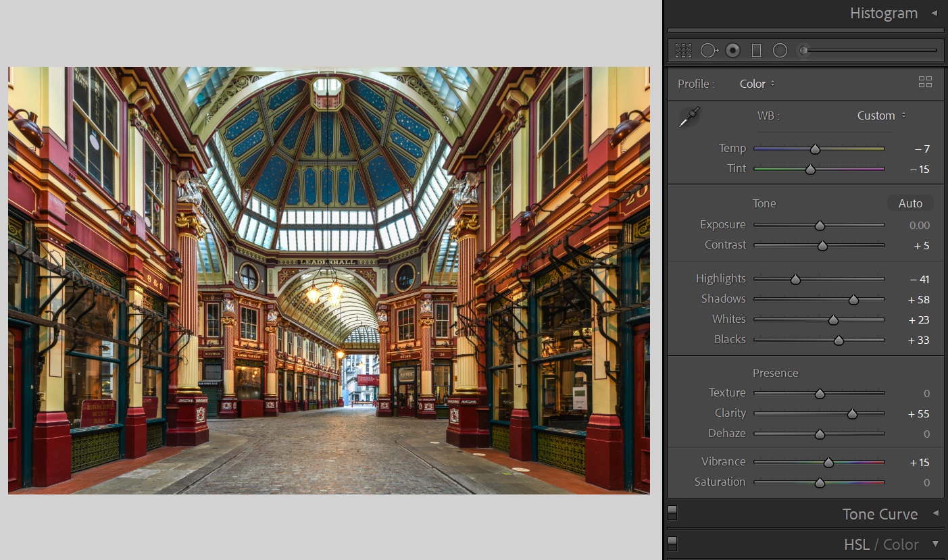Switch to the HSL / Color panel
948x560 pixels.
[881, 544]
